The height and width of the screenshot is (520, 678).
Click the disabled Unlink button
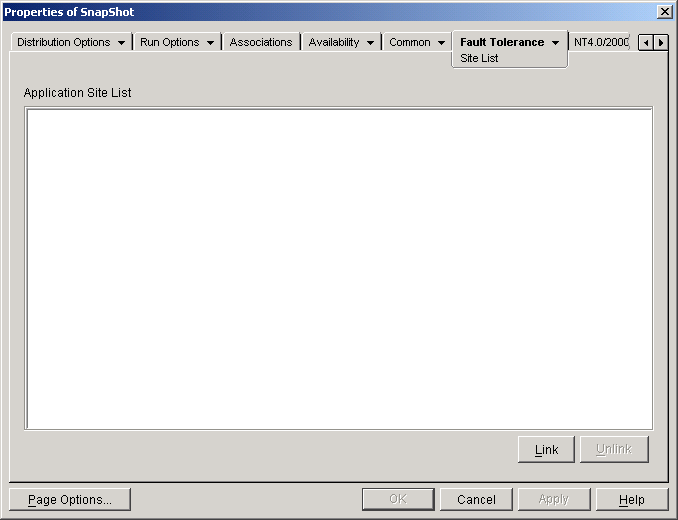(614, 450)
